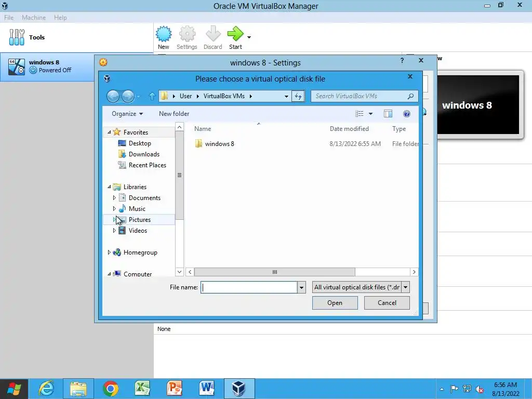
Task: Toggle the preview pane icon
Action: [388, 114]
